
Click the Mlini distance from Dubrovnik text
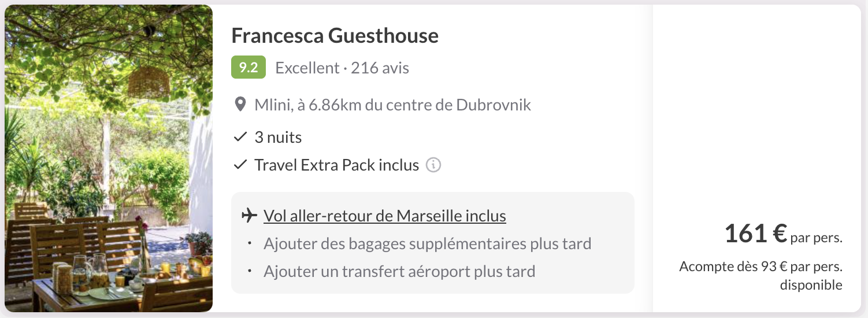point(392,105)
